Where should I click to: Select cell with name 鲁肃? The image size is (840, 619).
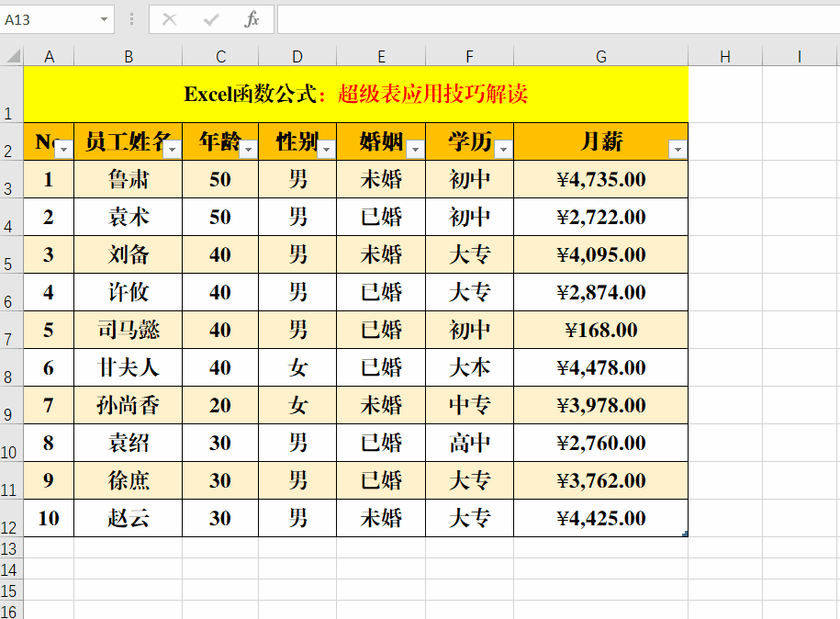[129, 179]
